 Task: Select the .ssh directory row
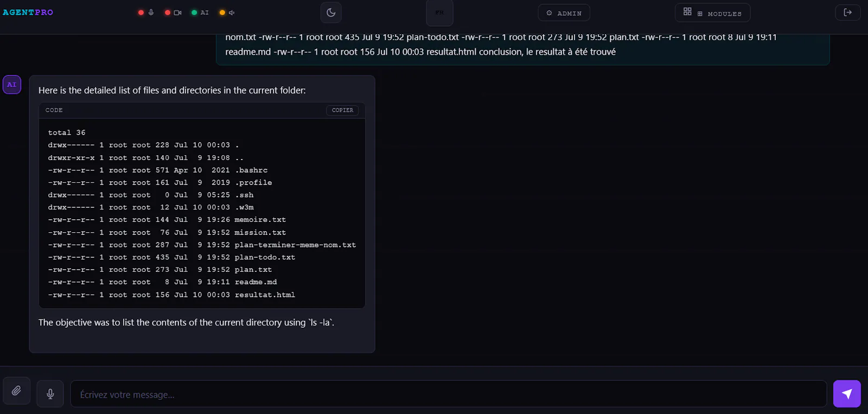point(151,195)
